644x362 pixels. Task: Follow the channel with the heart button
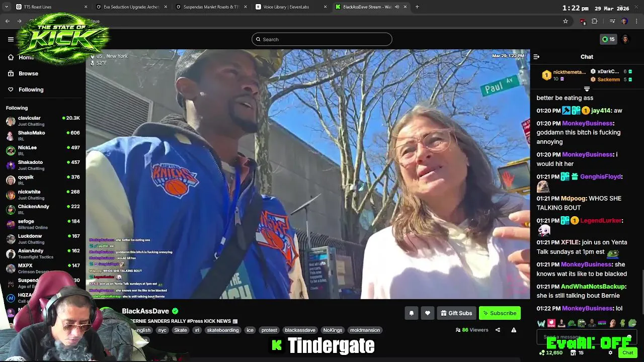coord(427,313)
